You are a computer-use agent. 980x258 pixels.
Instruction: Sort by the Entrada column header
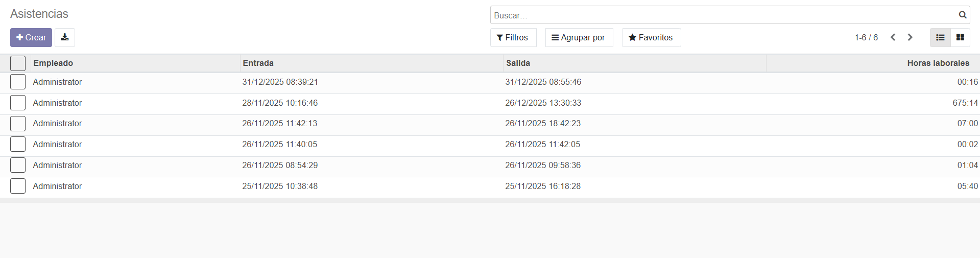[258, 63]
